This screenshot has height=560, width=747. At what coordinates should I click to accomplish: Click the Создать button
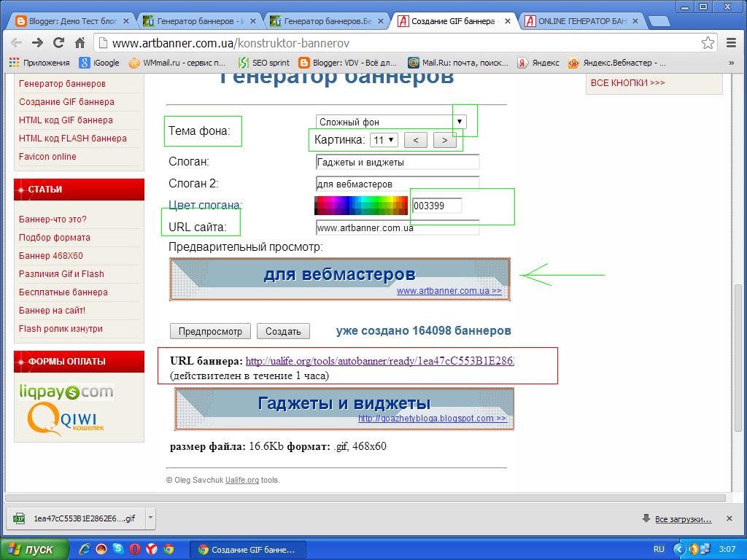click(283, 331)
